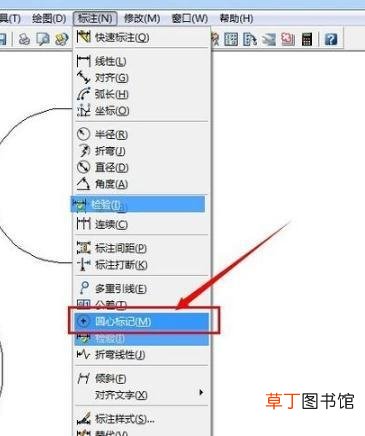Select the 对齐(G) dimension command
365x436 pixels.
[x=142, y=78]
